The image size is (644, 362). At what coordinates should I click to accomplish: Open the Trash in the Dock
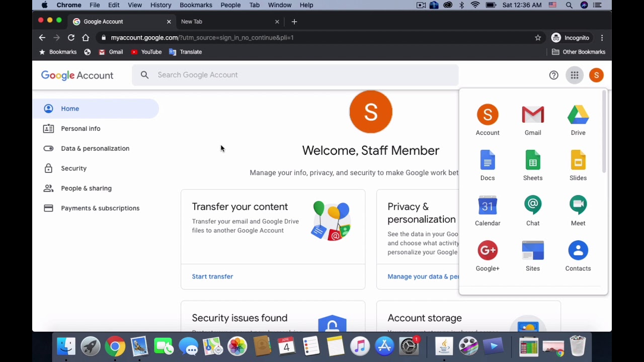[578, 346]
